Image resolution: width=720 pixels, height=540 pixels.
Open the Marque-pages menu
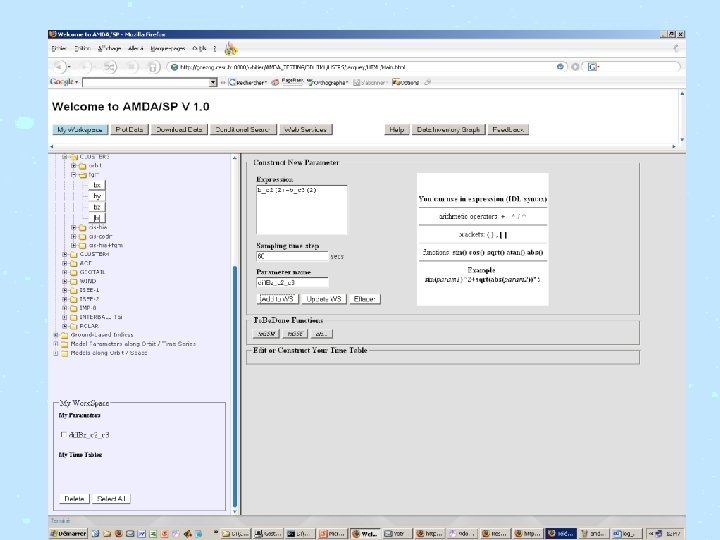pyautogui.click(x=168, y=48)
